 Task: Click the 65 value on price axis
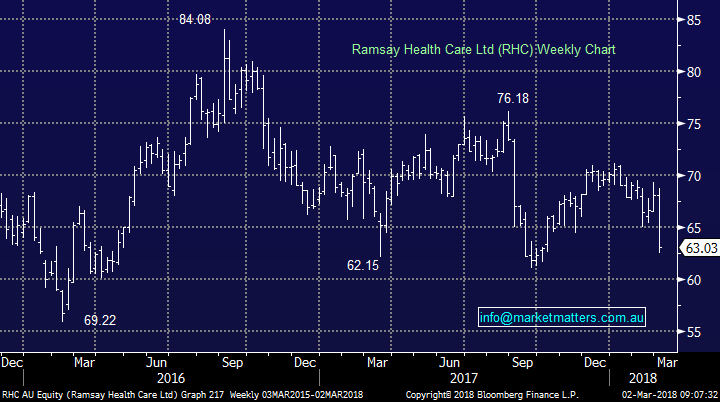[x=694, y=228]
